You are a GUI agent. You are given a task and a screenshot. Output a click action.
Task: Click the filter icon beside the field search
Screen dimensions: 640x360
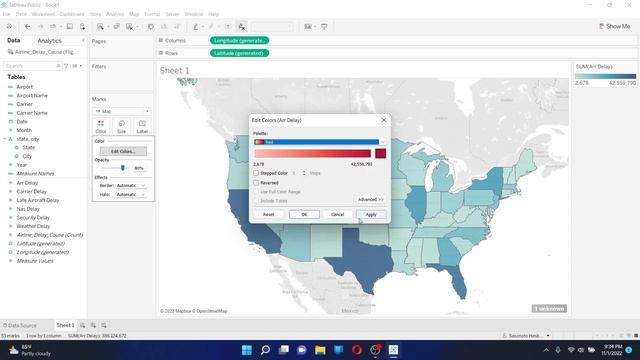(x=66, y=66)
